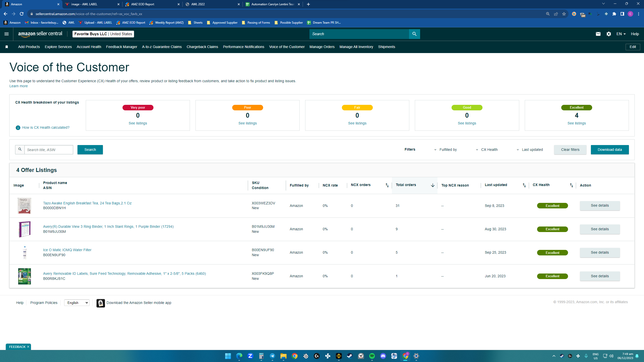
Task: Click the Edit button in the navigation bar
Action: (633, 47)
